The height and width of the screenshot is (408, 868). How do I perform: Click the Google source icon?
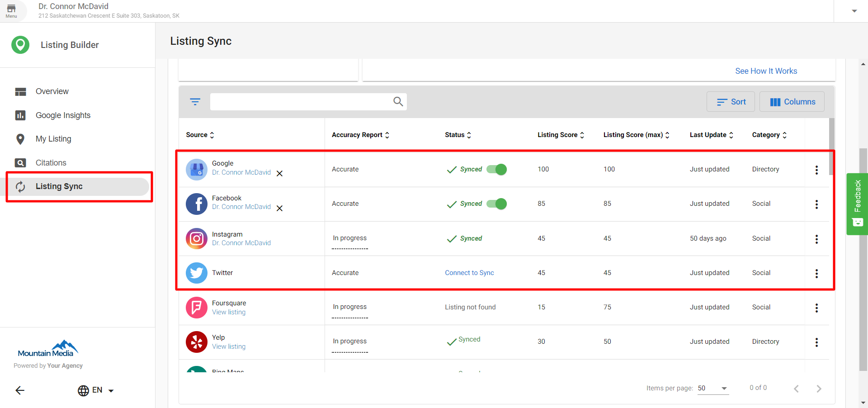coord(197,169)
